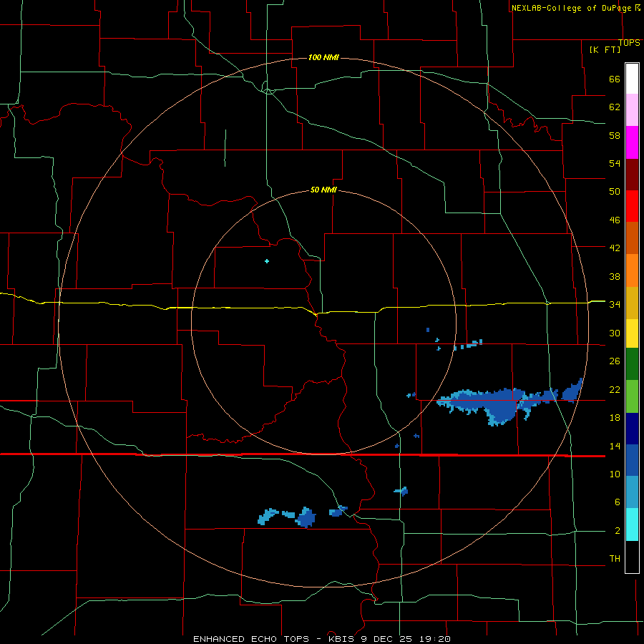
Task: Click the bright red swatch between 50 and 46
Action: tap(632, 206)
